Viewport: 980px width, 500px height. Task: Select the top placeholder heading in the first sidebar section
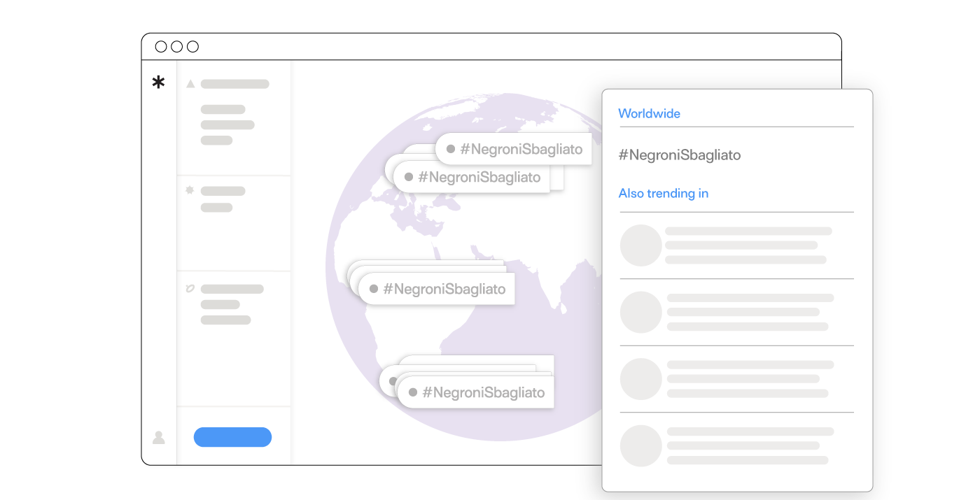click(234, 84)
